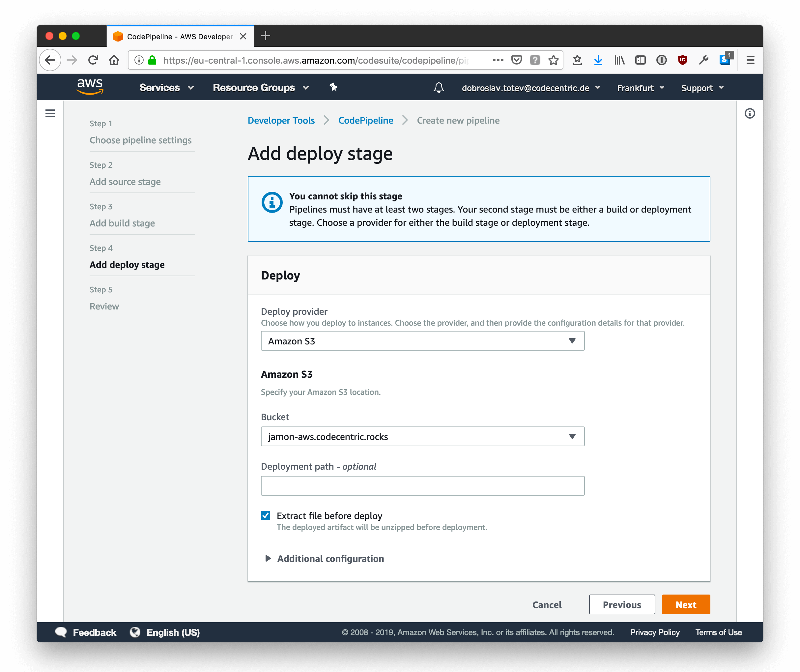Reload the page with refresh icon
The height and width of the screenshot is (672, 800).
[93, 60]
